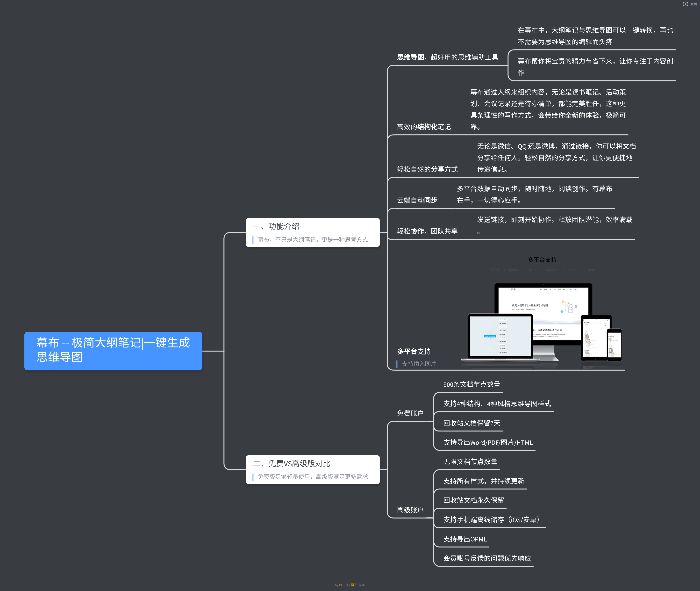Click the 多平台支持 heading above devices image
The image size is (700, 591).
542,260
